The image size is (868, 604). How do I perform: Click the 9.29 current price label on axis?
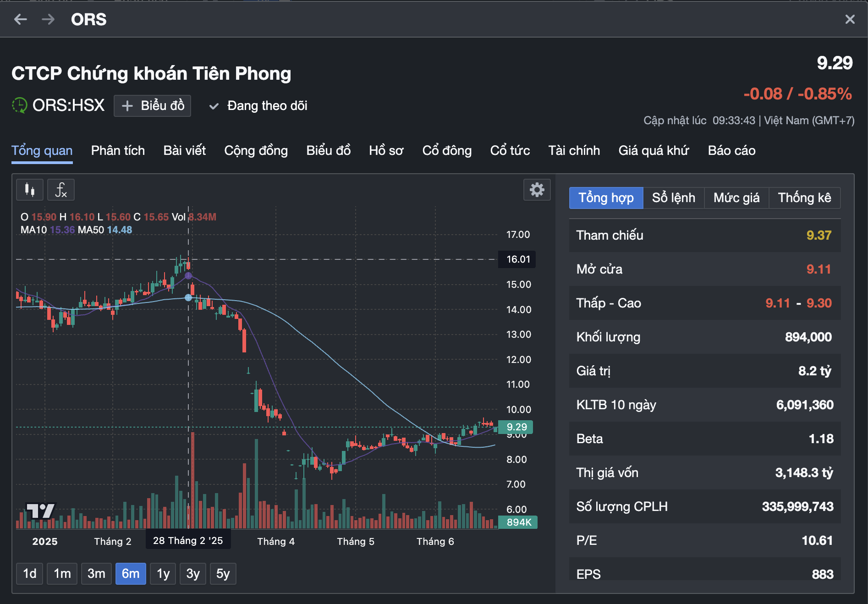(x=516, y=427)
